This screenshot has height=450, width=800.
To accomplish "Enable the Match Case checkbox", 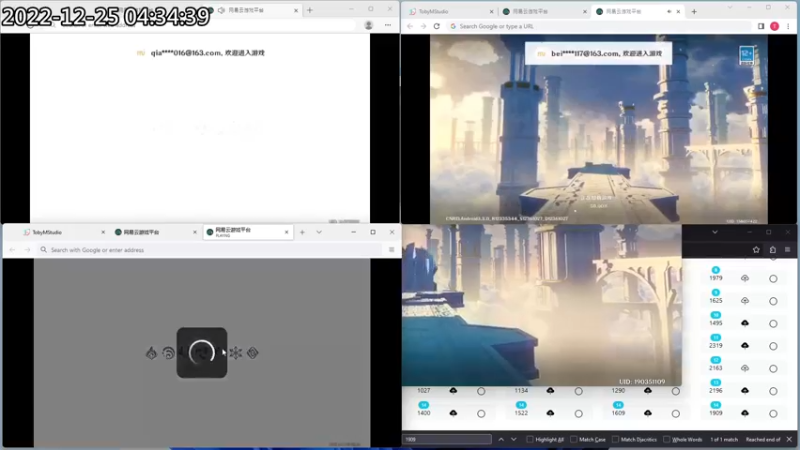I will pos(573,439).
